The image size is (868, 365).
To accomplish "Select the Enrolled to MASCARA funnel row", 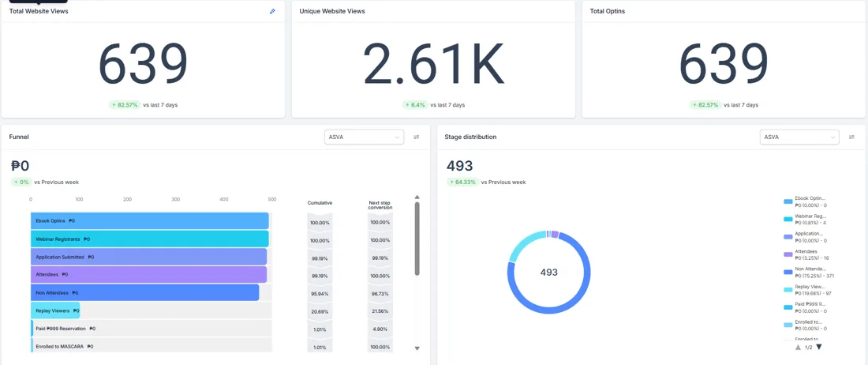I will point(152,346).
